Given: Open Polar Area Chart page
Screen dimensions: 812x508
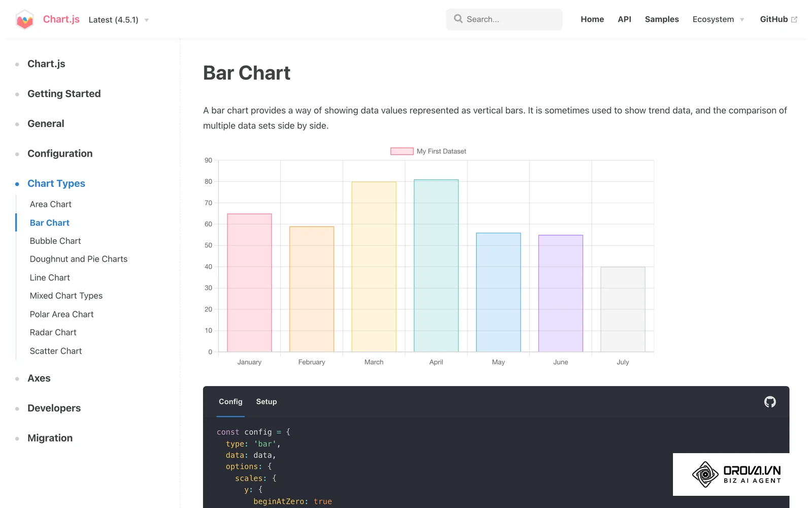Looking at the screenshot, I should [61, 314].
